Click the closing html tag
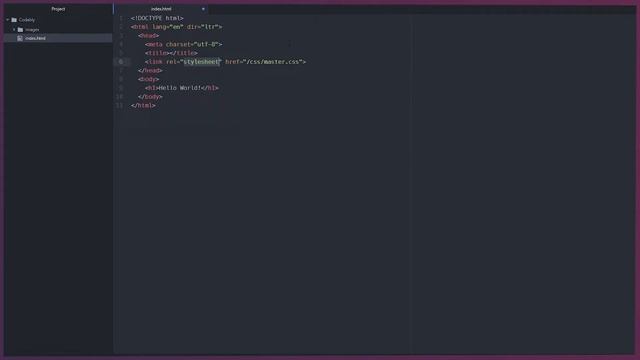 coord(143,105)
